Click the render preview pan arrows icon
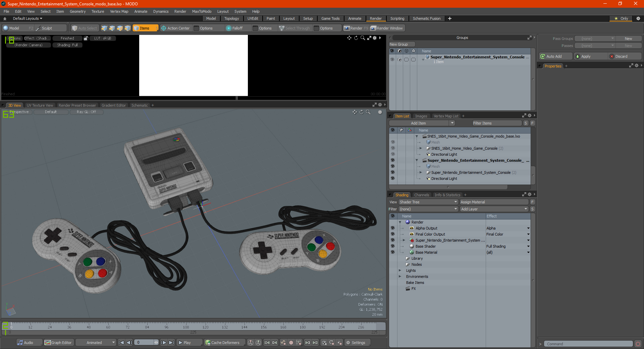Viewport: 644px width, 349px height. pos(349,38)
